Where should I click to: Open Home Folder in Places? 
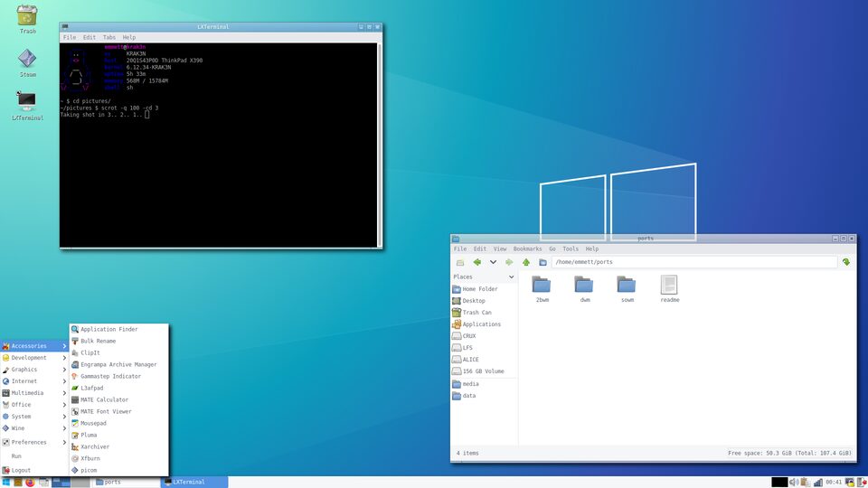point(485,289)
